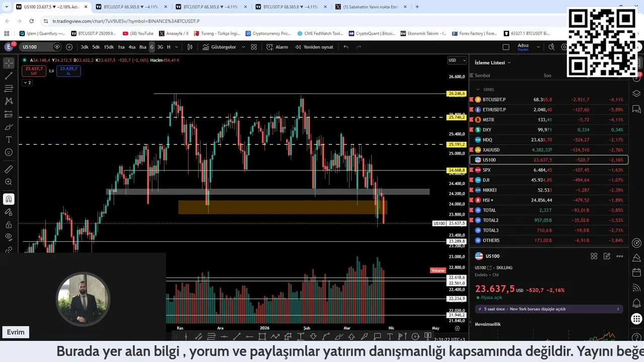This screenshot has width=644, height=362.
Task: Open the candlestick chart type selector
Action: click(x=190, y=47)
